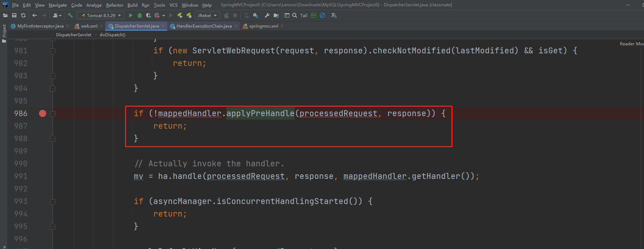
Task: Run Tomcat with the green play button
Action: point(131,15)
